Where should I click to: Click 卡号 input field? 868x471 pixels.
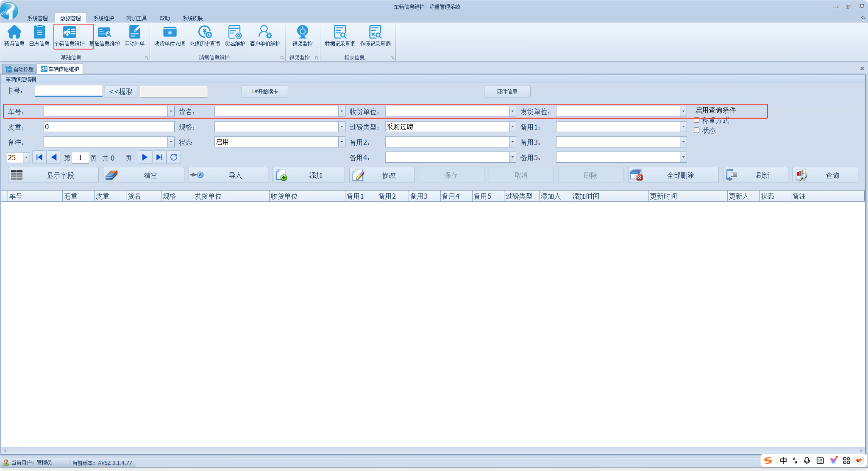pos(68,91)
